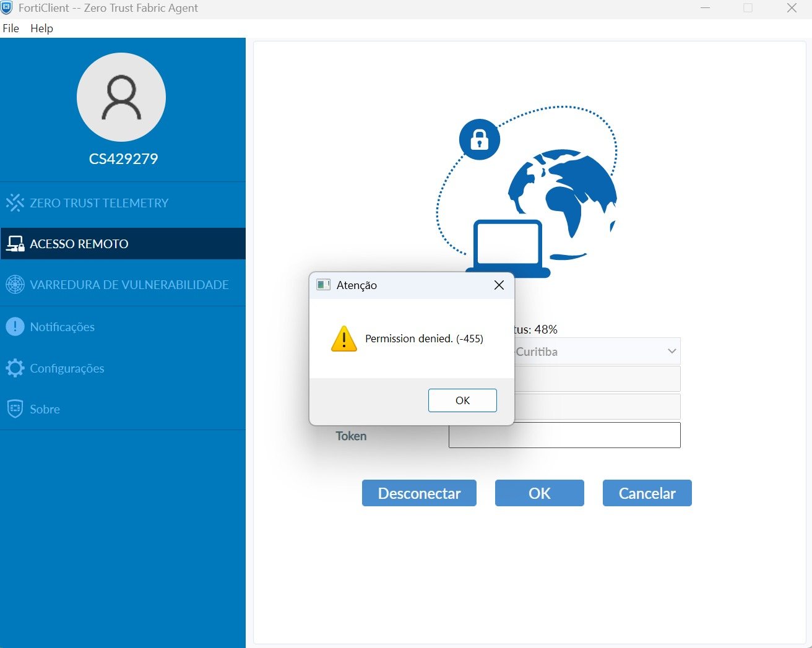Close the Atenção dialog with X
The image size is (812, 648).
pos(499,285)
